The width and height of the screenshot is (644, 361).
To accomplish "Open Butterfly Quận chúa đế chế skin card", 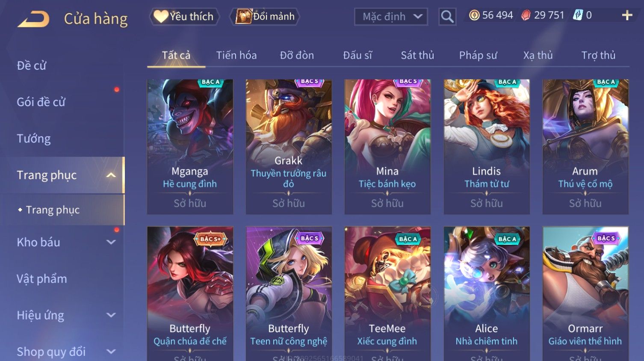I will (x=190, y=294).
